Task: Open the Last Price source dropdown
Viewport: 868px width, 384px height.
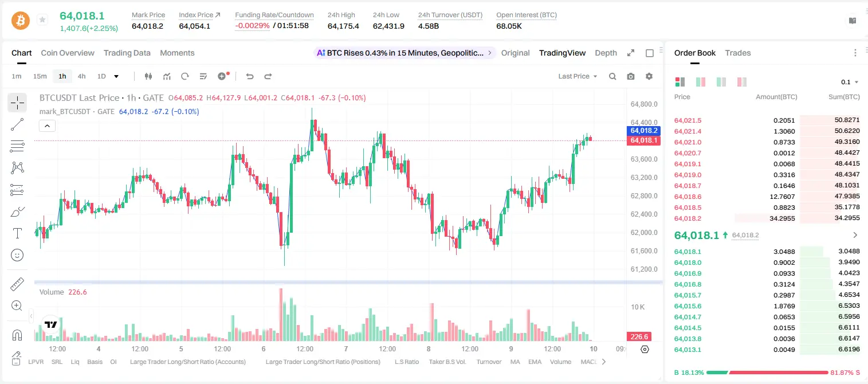Action: [578, 76]
